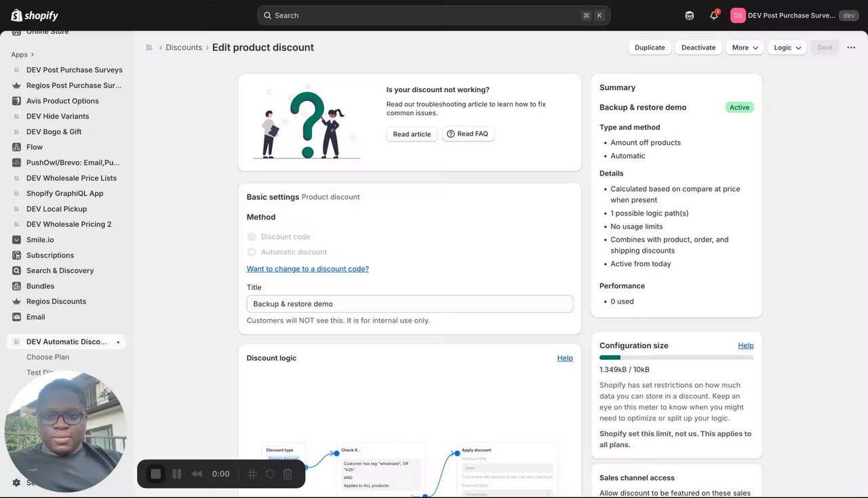Select the Automatic discount radio button

point(252,252)
